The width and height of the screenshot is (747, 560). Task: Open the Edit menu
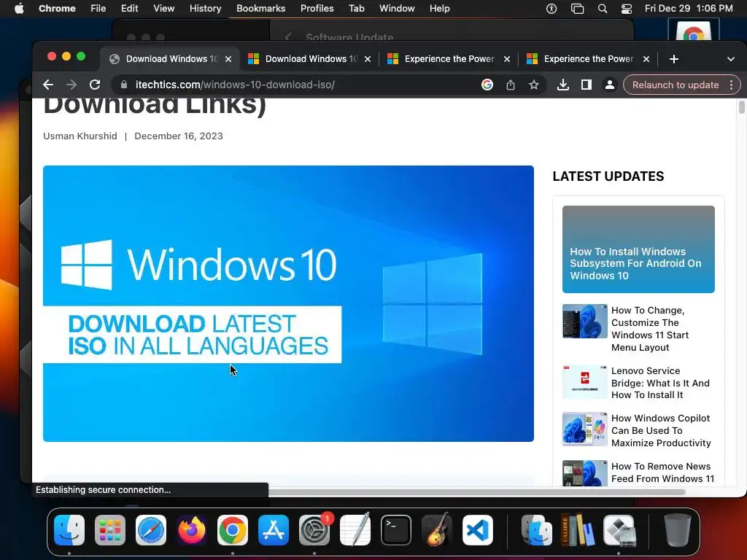pos(129,9)
